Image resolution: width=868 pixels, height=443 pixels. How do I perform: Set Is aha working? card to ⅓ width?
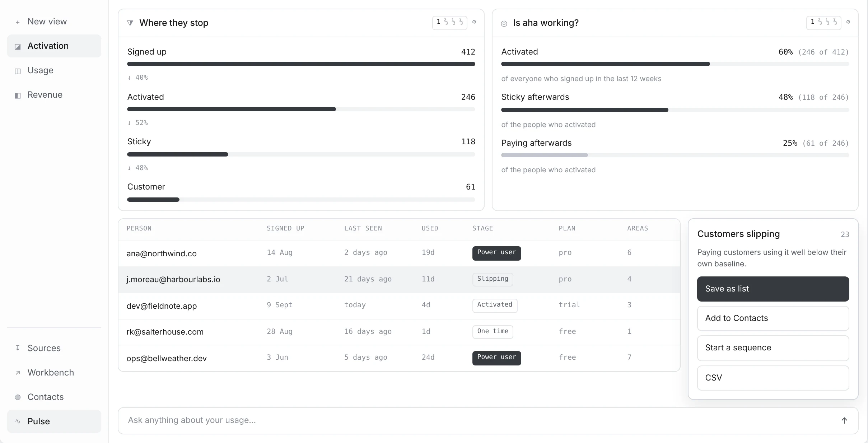[835, 22]
